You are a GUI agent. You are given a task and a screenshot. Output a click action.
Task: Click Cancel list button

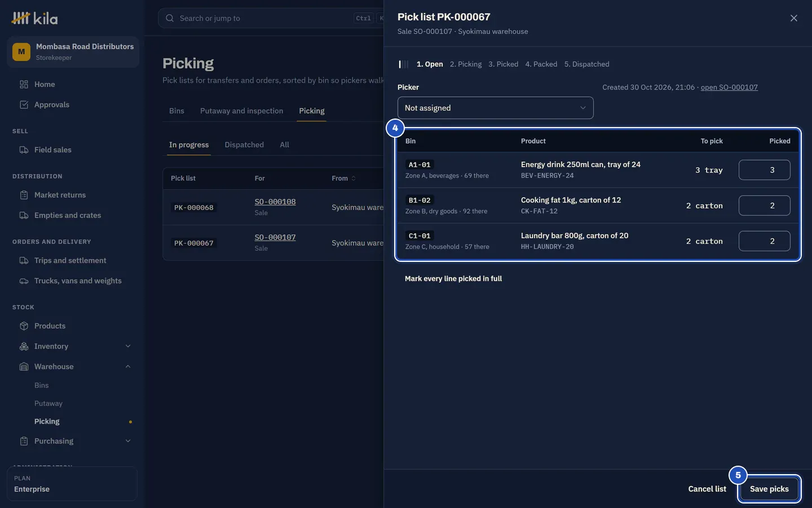(707, 489)
